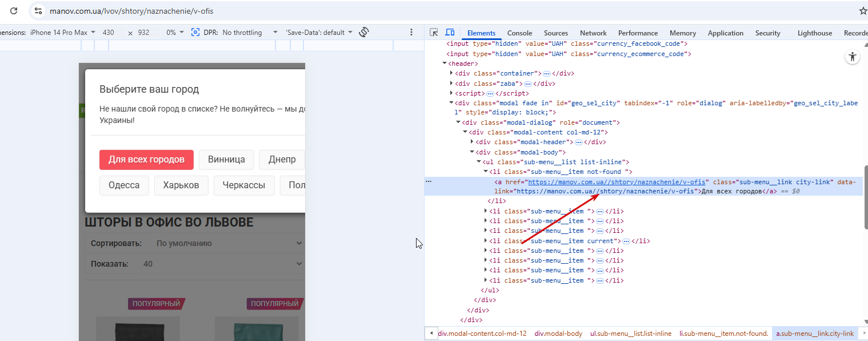Click the browser address bar URL
868x341 pixels.
click(131, 11)
